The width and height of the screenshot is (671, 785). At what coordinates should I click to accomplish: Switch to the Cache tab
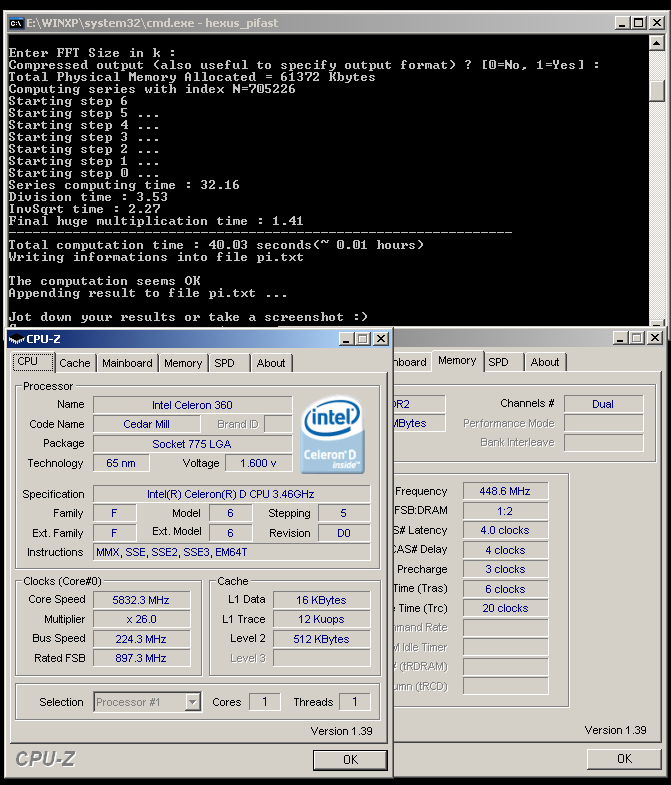click(x=75, y=363)
